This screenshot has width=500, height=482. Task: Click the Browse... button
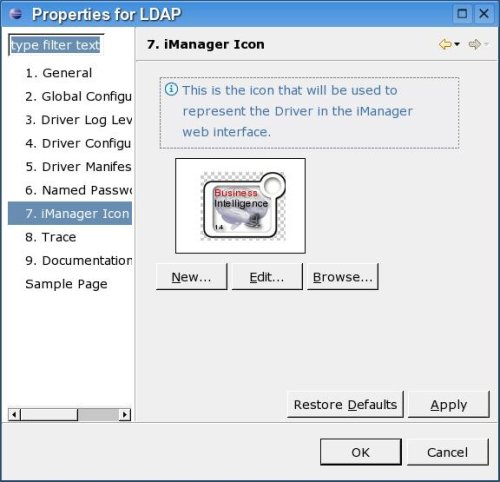343,277
